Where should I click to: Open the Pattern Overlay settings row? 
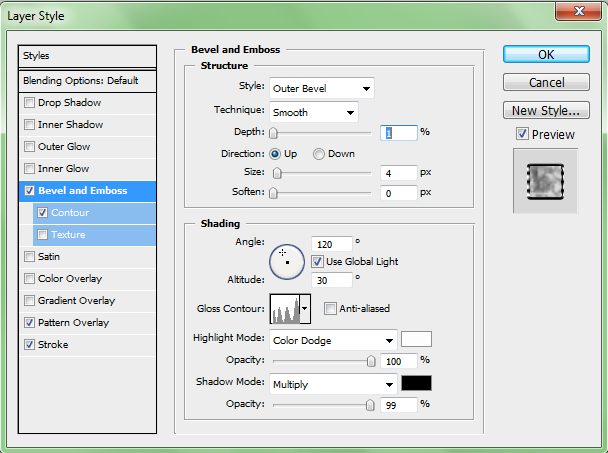pyautogui.click(x=87, y=323)
